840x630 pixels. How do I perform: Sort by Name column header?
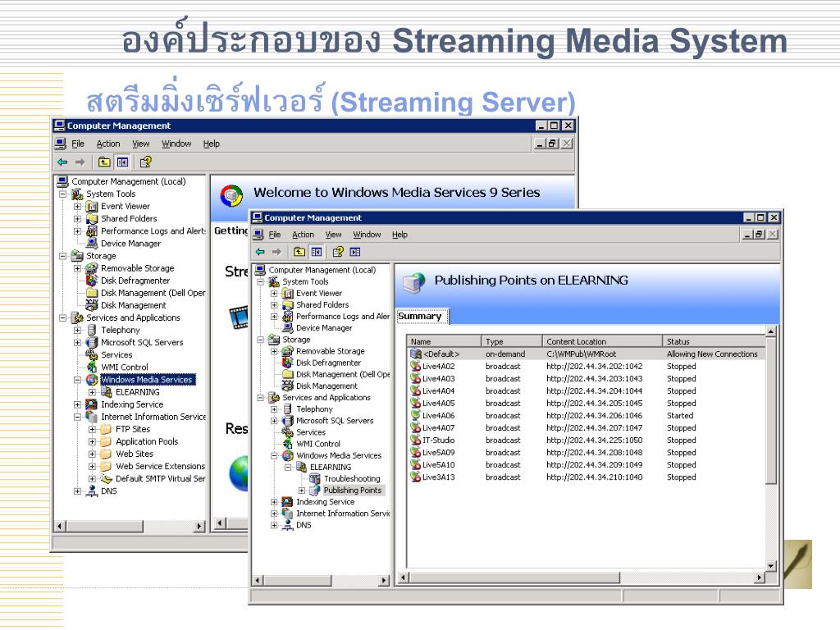pos(444,341)
